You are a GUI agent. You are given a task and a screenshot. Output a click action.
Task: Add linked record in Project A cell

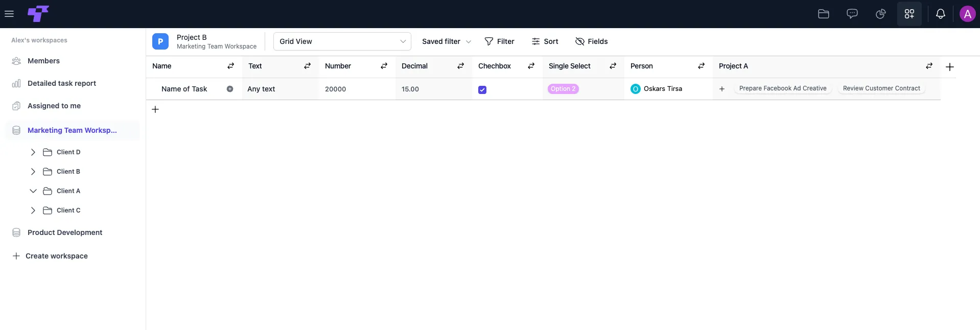(722, 89)
